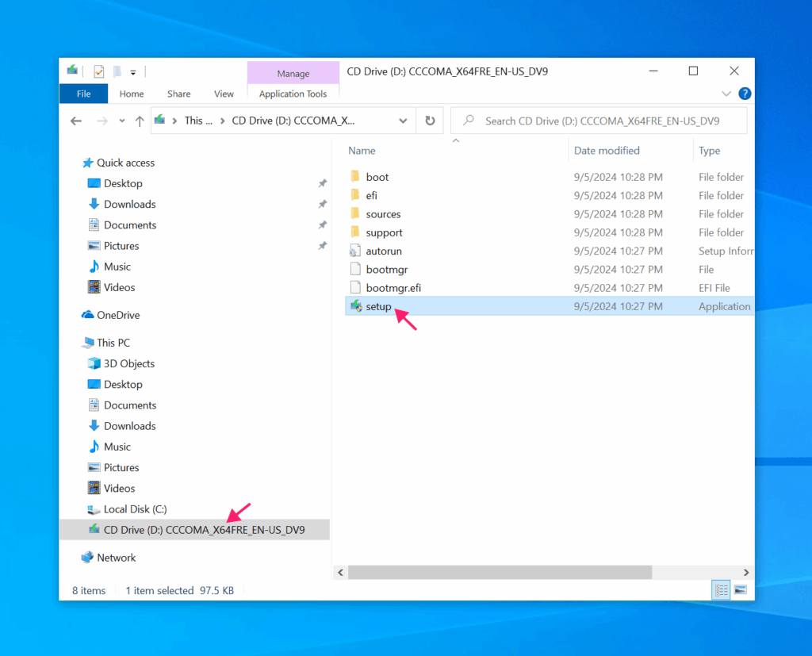Open Desktop under Quick access
The height and width of the screenshot is (656, 812).
tap(123, 183)
